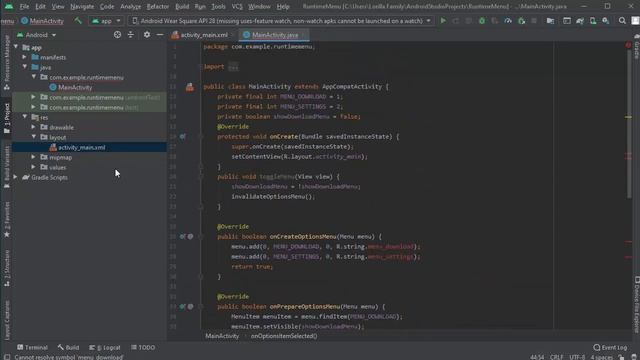Start debugging with the green bug icon
The width and height of the screenshot is (640, 360).
coord(482,21)
